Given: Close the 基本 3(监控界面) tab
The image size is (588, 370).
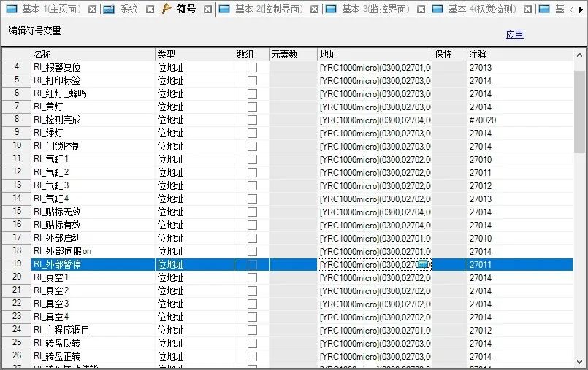Looking at the screenshot, I should (421, 9).
